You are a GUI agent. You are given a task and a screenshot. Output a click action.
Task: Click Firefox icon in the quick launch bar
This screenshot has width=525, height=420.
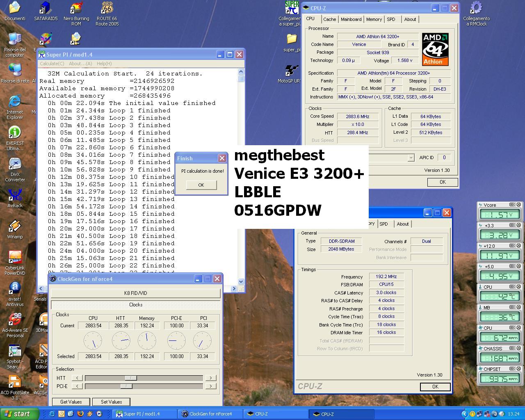pyautogui.click(x=80, y=414)
